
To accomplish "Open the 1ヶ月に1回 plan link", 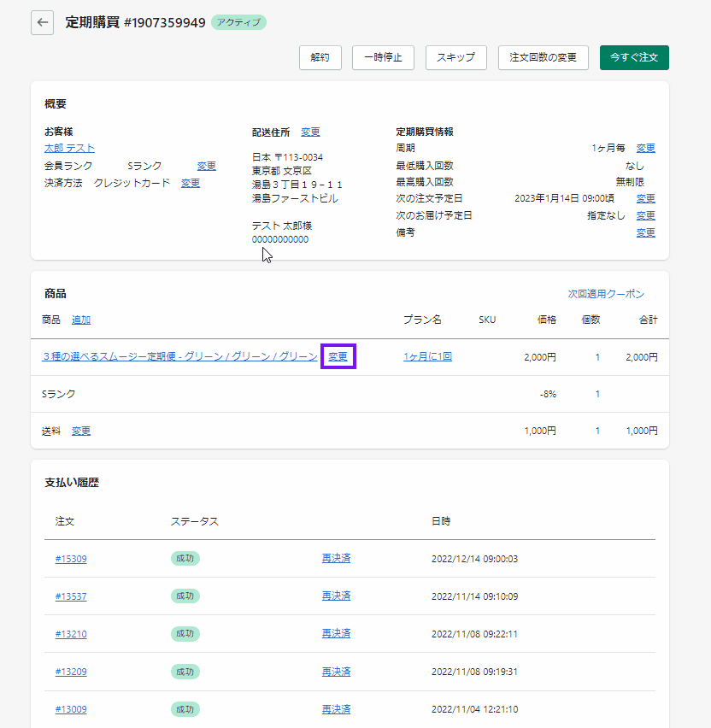I will point(427,356).
